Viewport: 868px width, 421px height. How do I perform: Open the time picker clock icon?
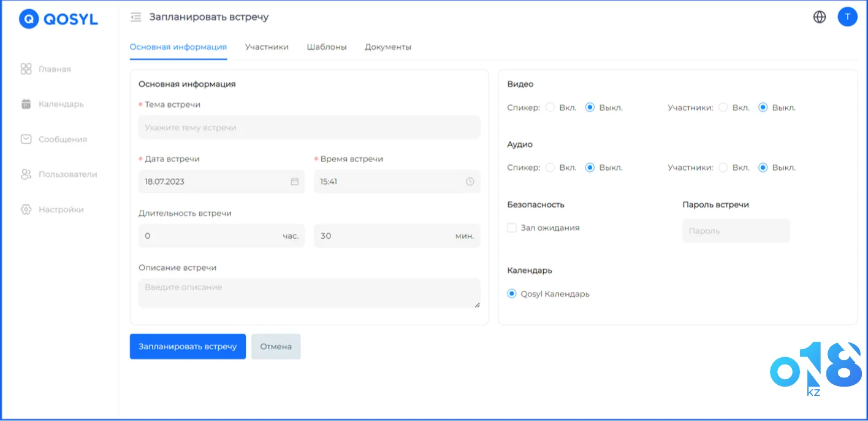[470, 182]
